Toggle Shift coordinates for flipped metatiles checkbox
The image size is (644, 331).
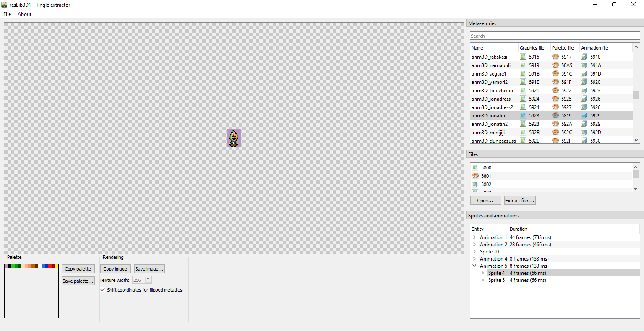[x=103, y=290]
